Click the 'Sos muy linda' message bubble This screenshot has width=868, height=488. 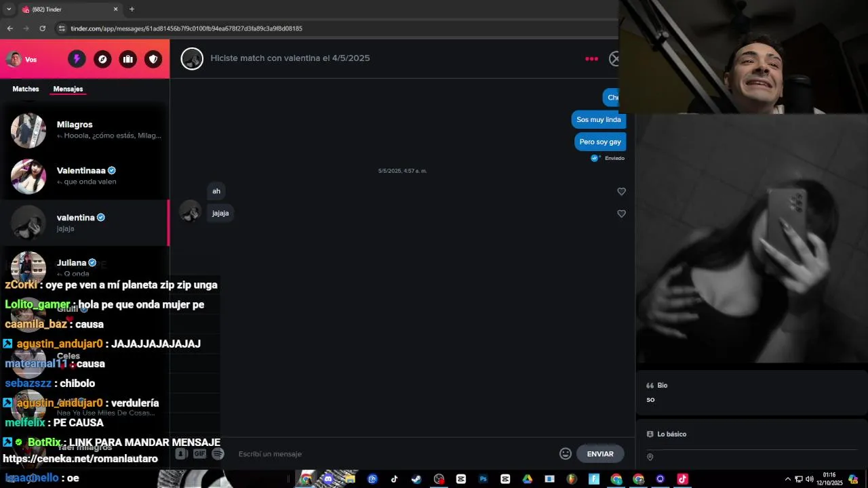598,119
